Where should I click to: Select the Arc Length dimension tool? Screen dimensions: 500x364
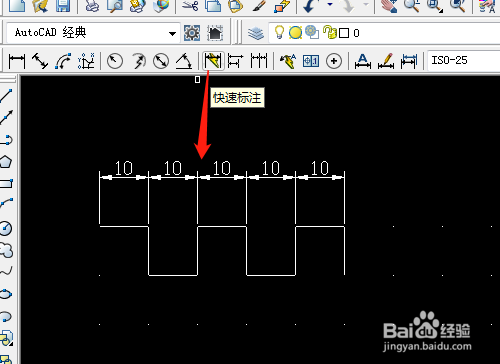click(63, 61)
